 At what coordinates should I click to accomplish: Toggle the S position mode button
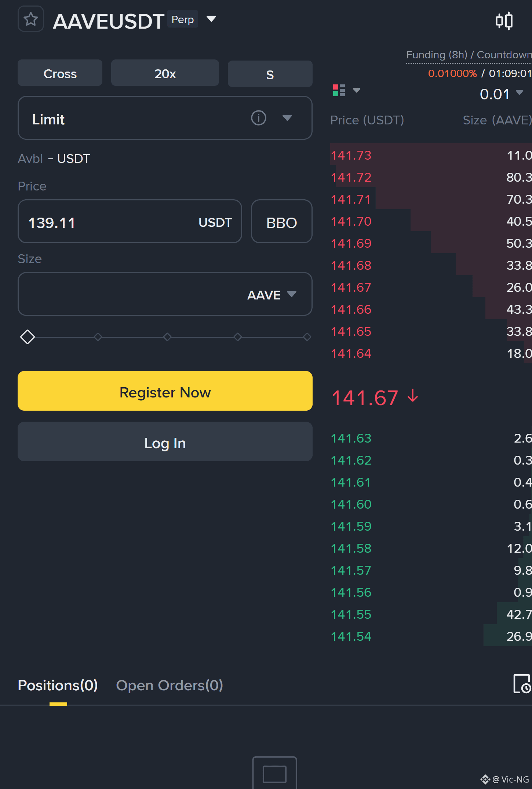tap(270, 74)
